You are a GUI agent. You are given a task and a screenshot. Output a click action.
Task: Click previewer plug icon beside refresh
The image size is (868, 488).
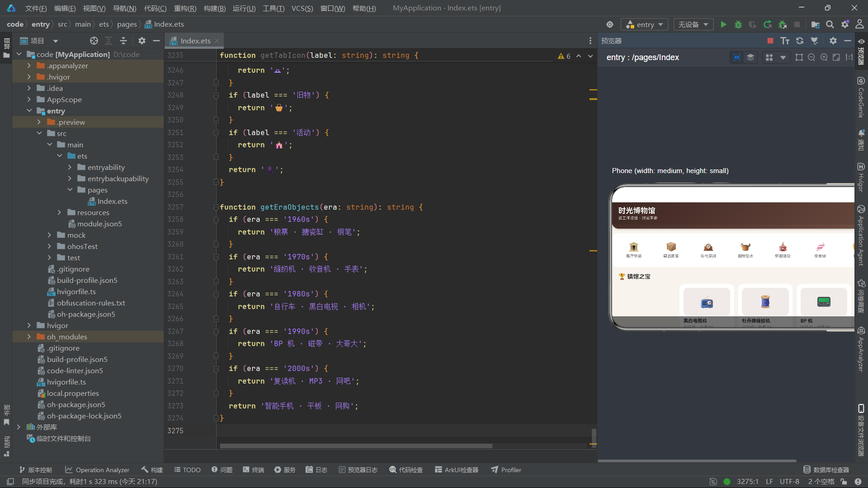[x=815, y=41]
